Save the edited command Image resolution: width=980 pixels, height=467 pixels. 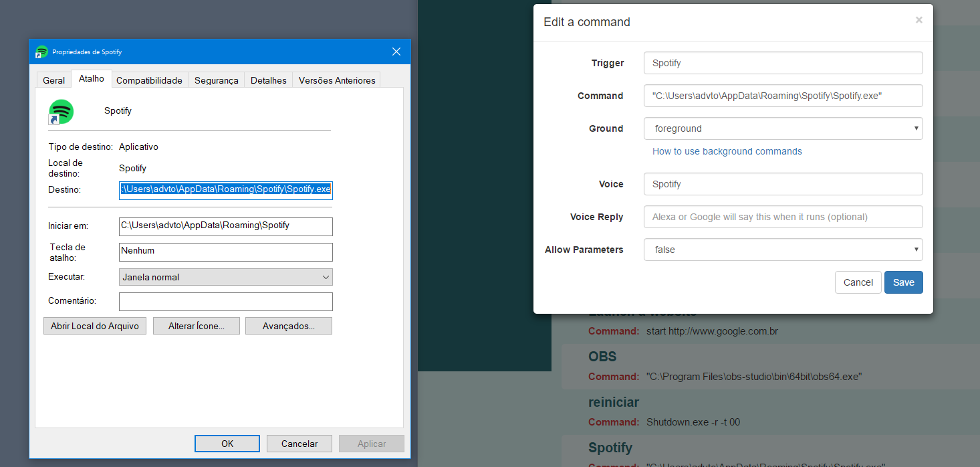pos(904,282)
